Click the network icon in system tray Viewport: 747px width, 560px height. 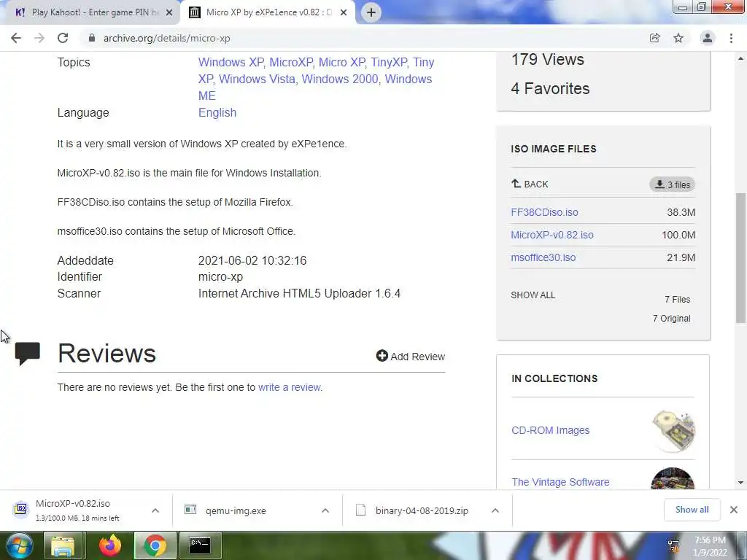(x=673, y=545)
